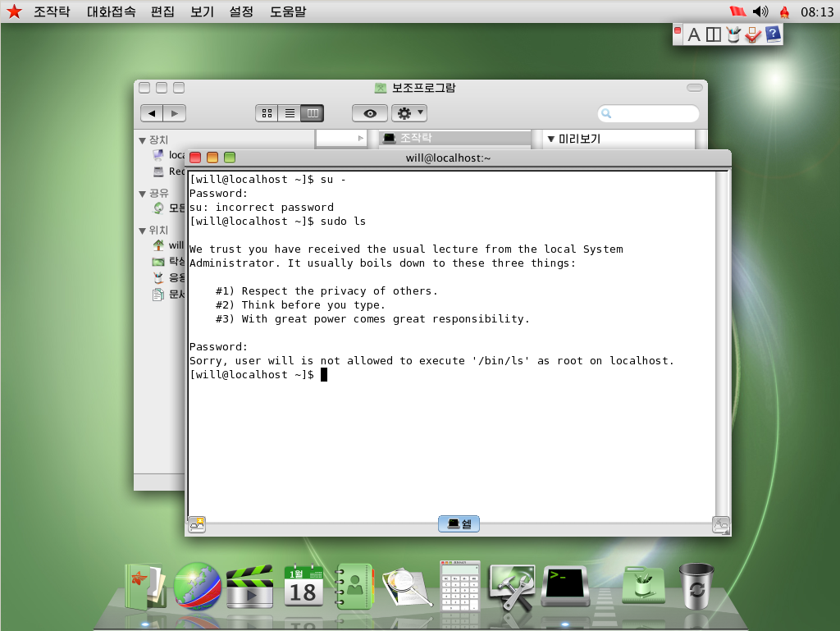This screenshot has height=631, width=840.
Task: Click the back navigation arrow in the file manager
Action: (x=151, y=112)
